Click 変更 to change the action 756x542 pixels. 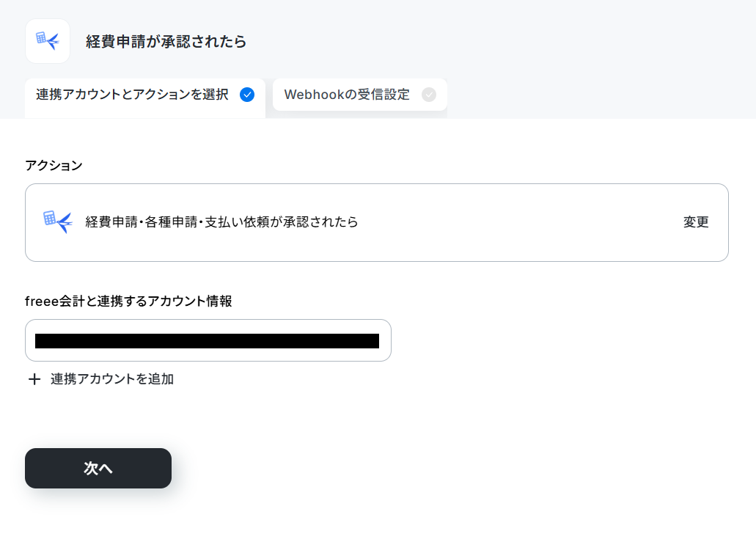pyautogui.click(x=696, y=221)
